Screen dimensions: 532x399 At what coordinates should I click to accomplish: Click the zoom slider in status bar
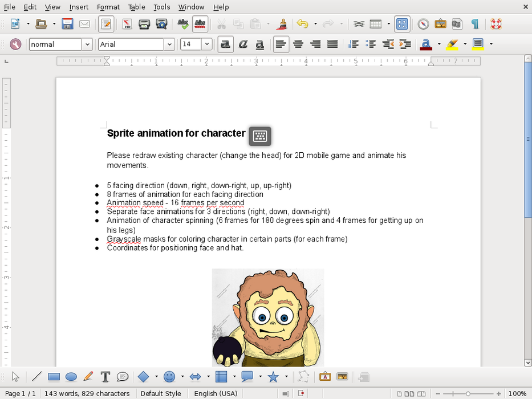point(468,393)
